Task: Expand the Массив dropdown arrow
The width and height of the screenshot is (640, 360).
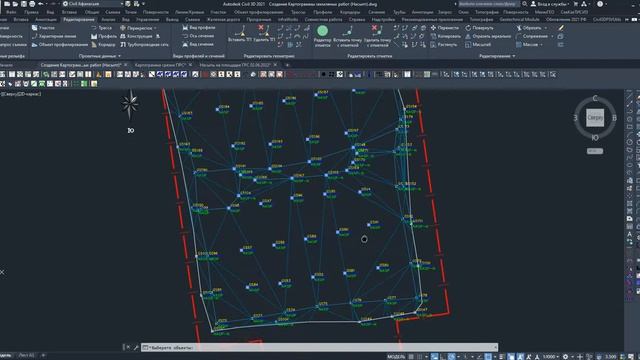Action: 542,45
